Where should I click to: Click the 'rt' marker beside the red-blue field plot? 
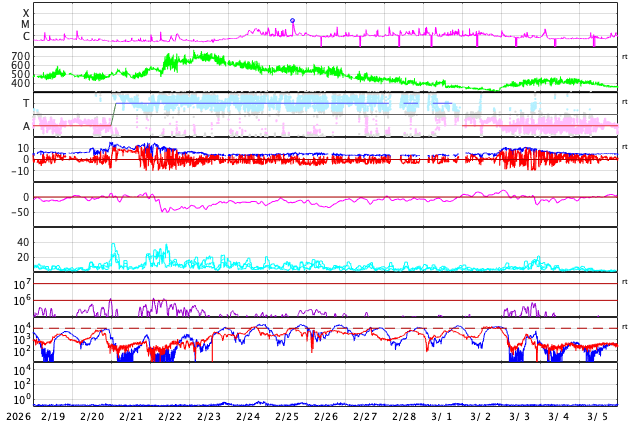click(x=625, y=147)
